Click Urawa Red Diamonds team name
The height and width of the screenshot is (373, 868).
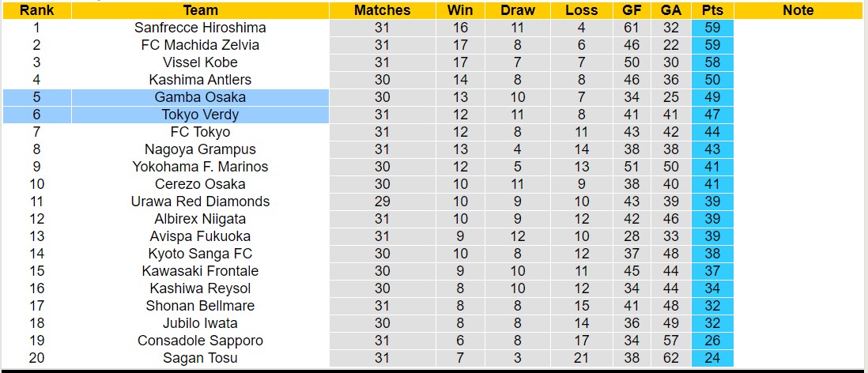tap(200, 202)
